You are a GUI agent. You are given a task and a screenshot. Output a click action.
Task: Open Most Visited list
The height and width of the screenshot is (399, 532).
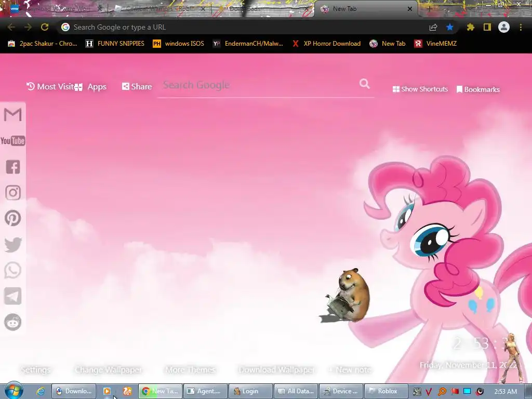coord(50,87)
